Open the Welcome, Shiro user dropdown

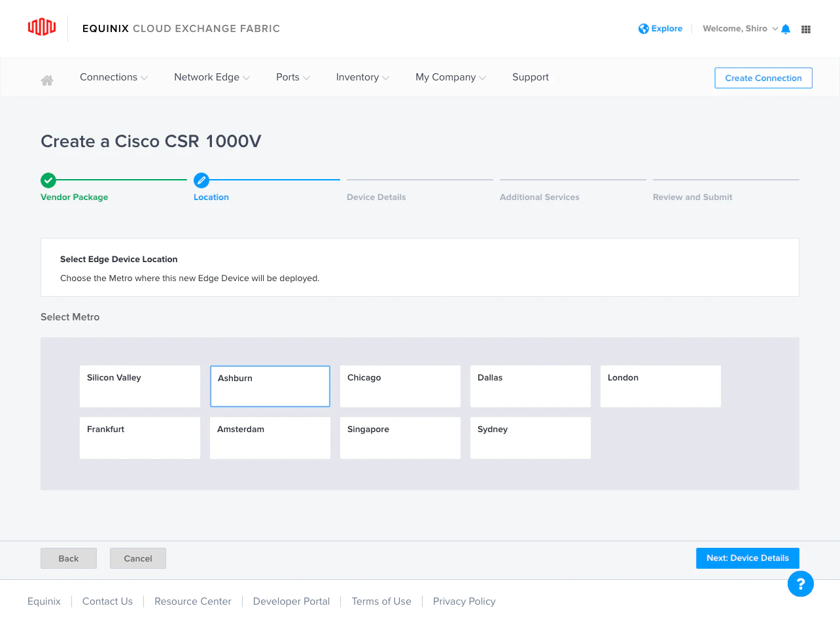tap(741, 29)
